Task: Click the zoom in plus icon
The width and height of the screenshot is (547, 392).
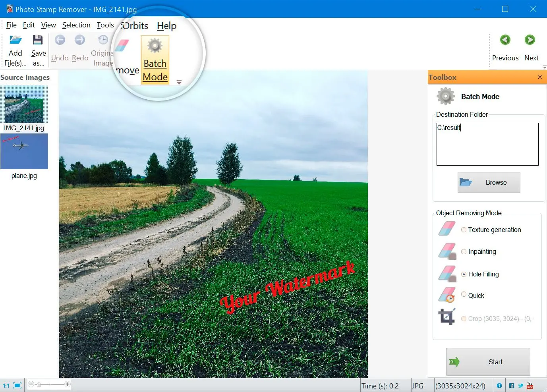Action: click(68, 384)
